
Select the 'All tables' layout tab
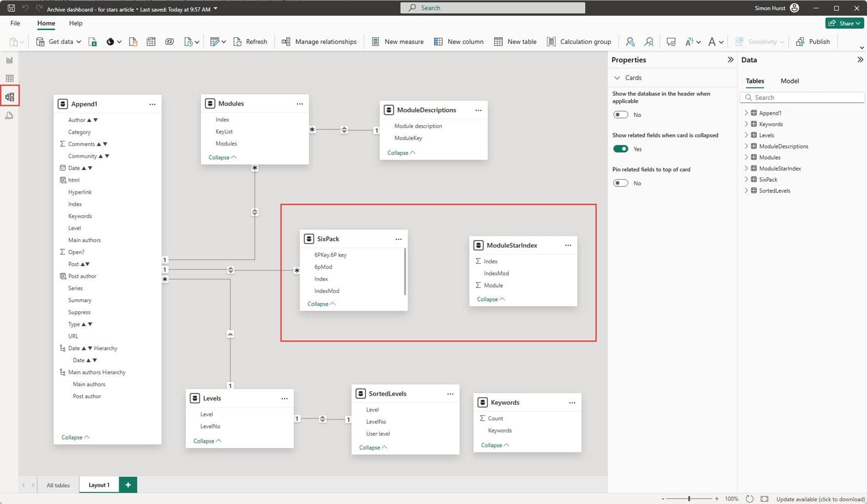tap(58, 484)
